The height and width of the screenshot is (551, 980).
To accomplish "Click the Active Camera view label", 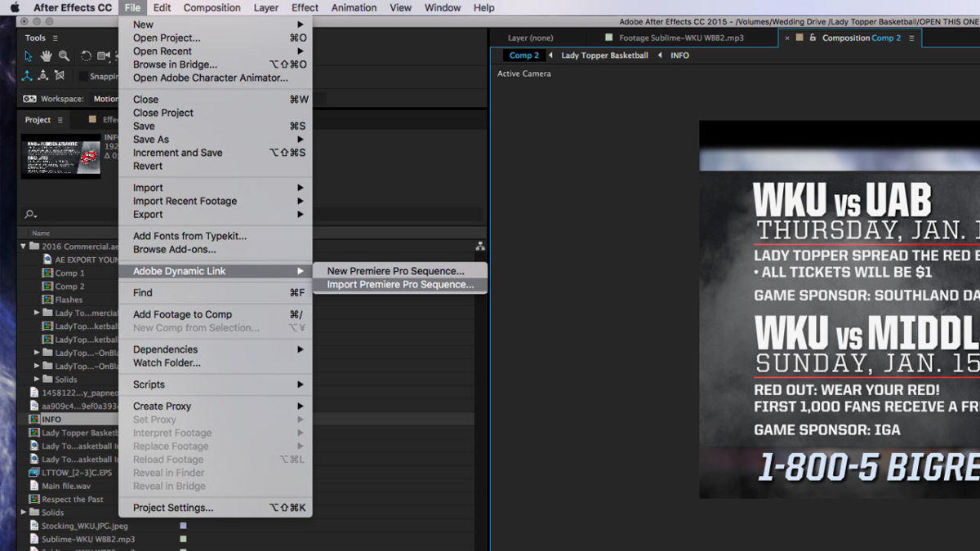I will (x=524, y=73).
